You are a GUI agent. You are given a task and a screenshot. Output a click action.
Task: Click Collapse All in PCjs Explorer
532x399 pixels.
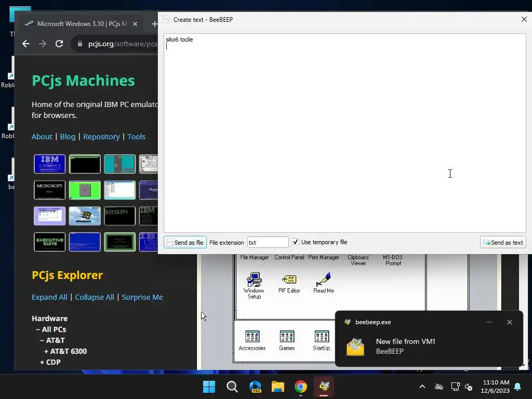95,297
